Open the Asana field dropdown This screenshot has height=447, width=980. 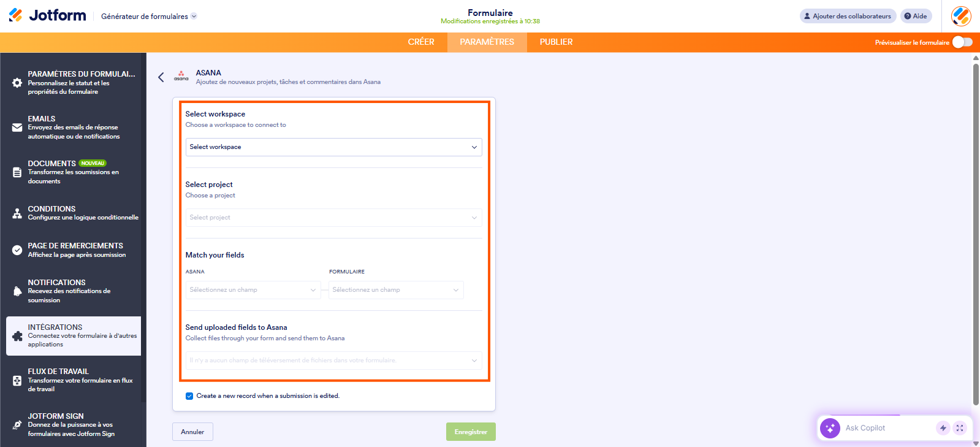(x=253, y=290)
